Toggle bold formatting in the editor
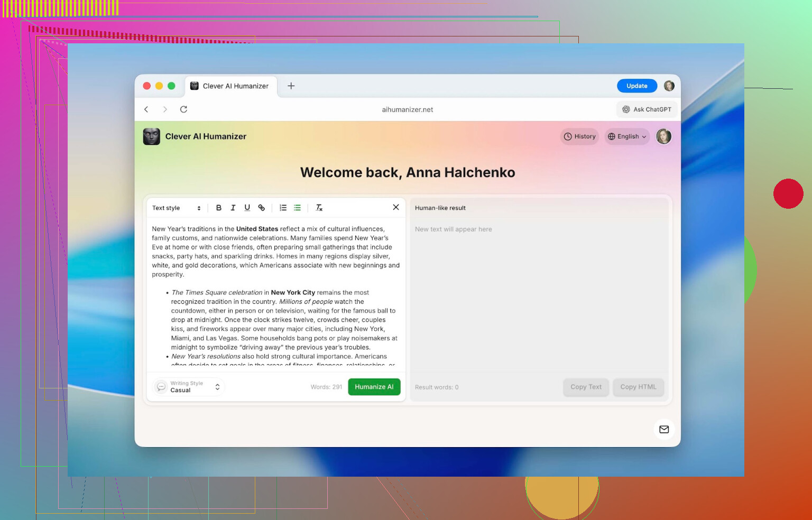Screen dimensions: 812x520 (x=218, y=208)
